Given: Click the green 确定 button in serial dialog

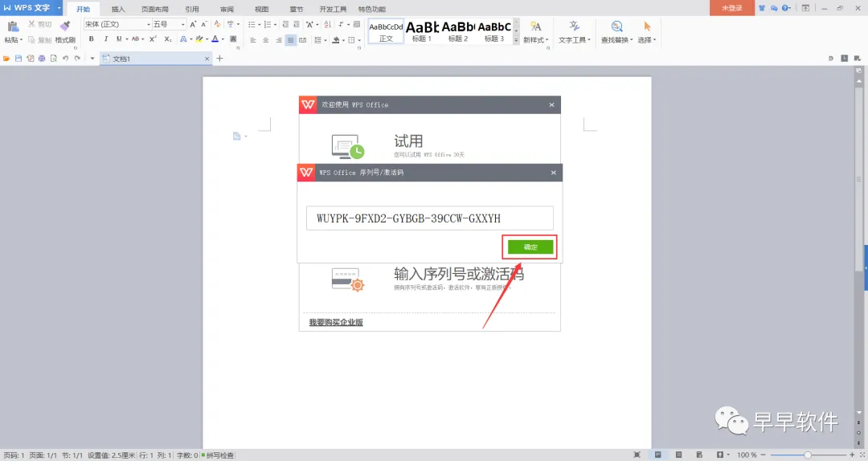Looking at the screenshot, I should (x=530, y=247).
